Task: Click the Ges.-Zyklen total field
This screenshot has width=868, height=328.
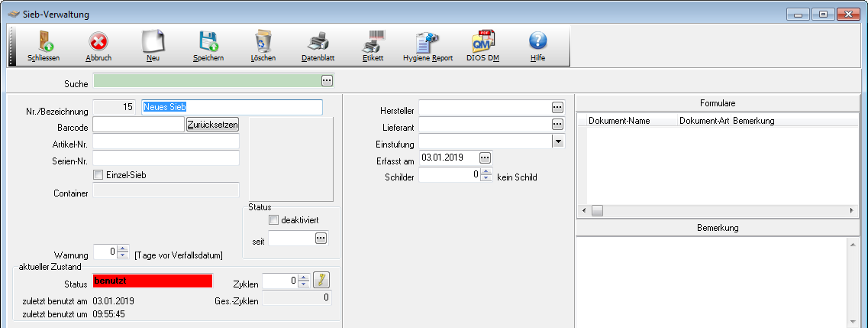Action: tap(297, 297)
